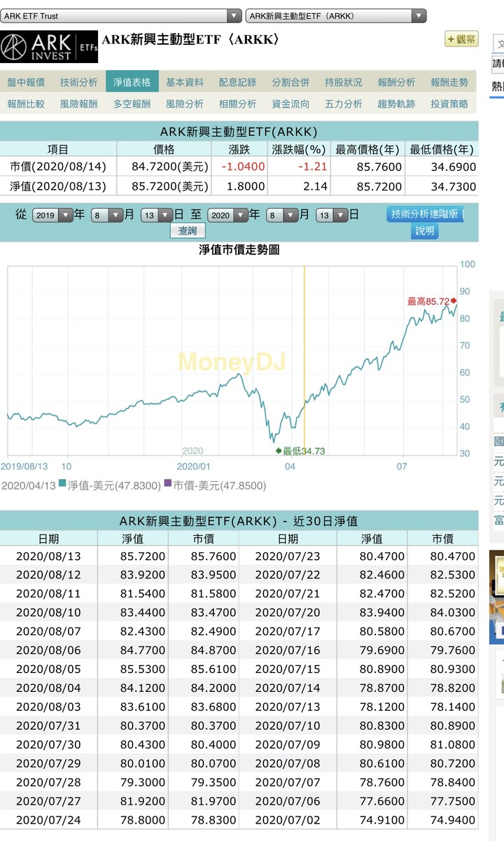This screenshot has width=504, height=841.
Task: Open the 分割合併 tab
Action: click(290, 82)
